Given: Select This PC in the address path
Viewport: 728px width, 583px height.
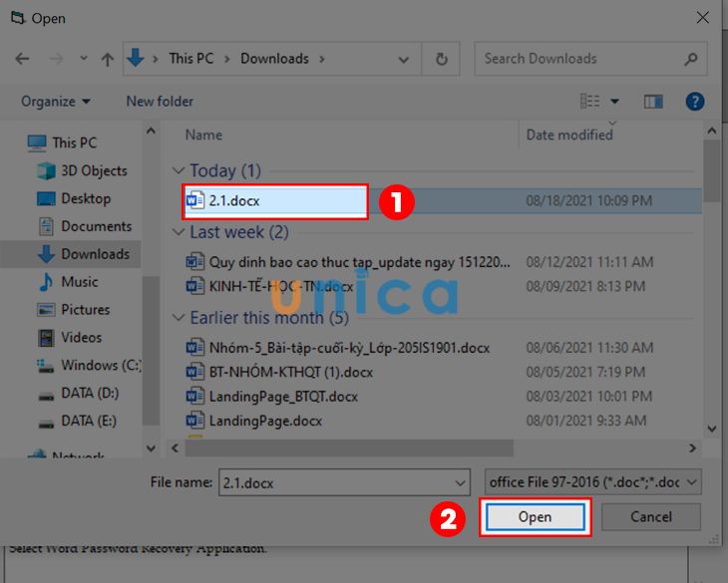Looking at the screenshot, I should (x=191, y=59).
